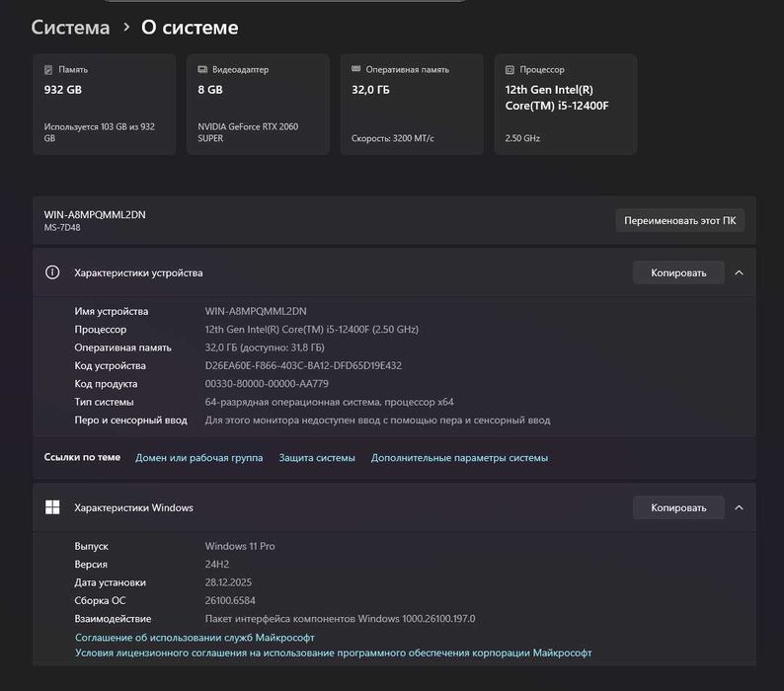784x691 pixels.
Task: Open the Microsoft software license terms link
Action: click(333, 653)
